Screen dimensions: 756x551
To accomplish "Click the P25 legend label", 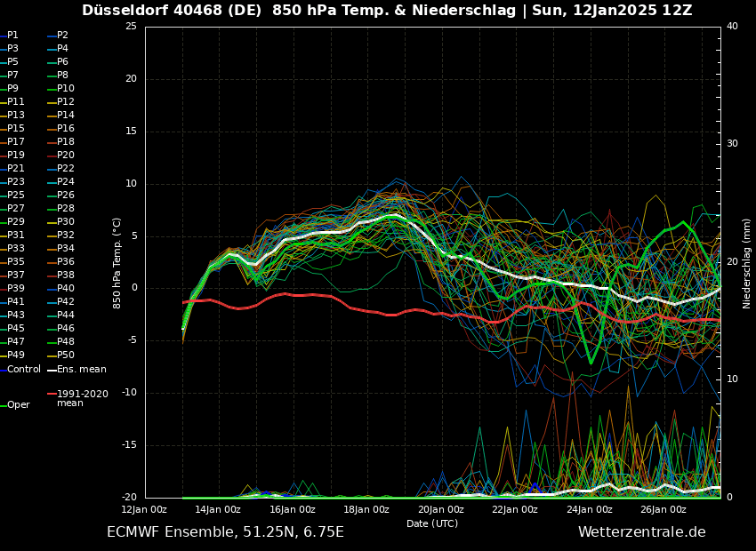I will (16, 196).
